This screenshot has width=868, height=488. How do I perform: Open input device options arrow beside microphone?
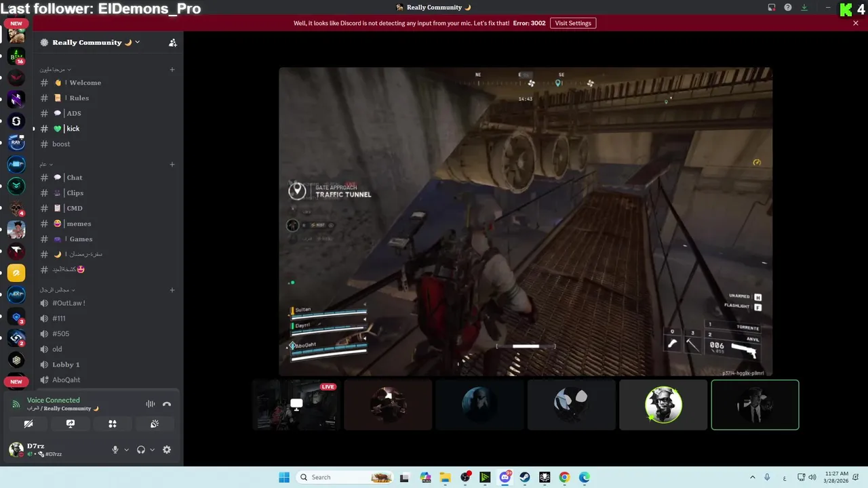tap(126, 449)
